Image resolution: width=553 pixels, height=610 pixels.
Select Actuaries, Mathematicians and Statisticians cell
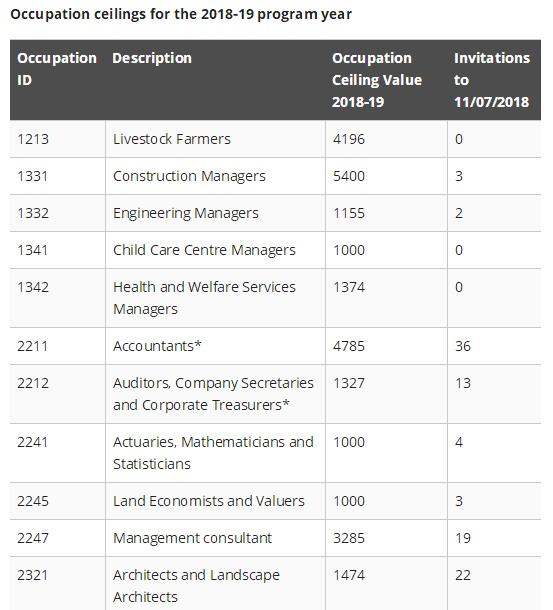coord(213,453)
